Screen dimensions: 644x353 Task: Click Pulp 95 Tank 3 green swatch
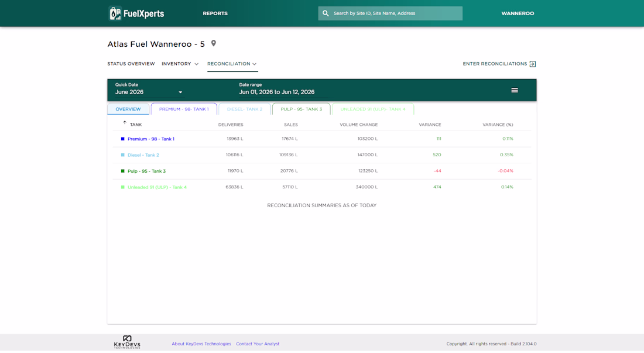click(x=122, y=171)
